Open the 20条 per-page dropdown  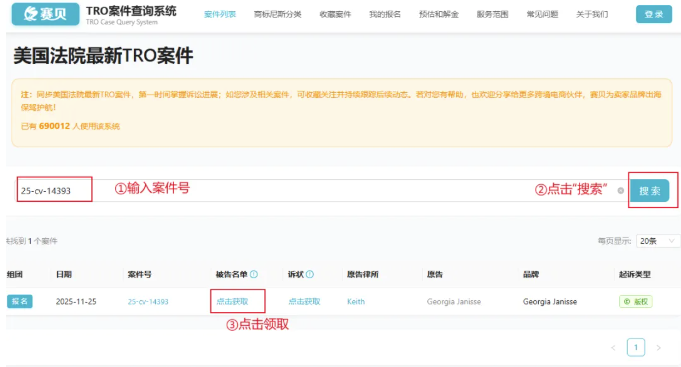tap(658, 241)
